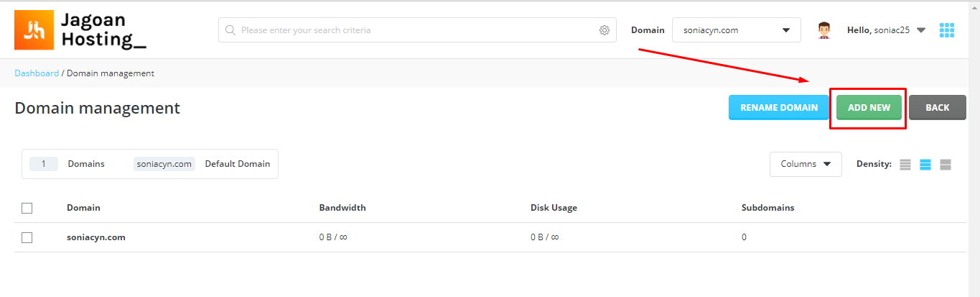Toggle the select-all domains checkbox
The width and height of the screenshot is (980, 297).
(x=27, y=208)
